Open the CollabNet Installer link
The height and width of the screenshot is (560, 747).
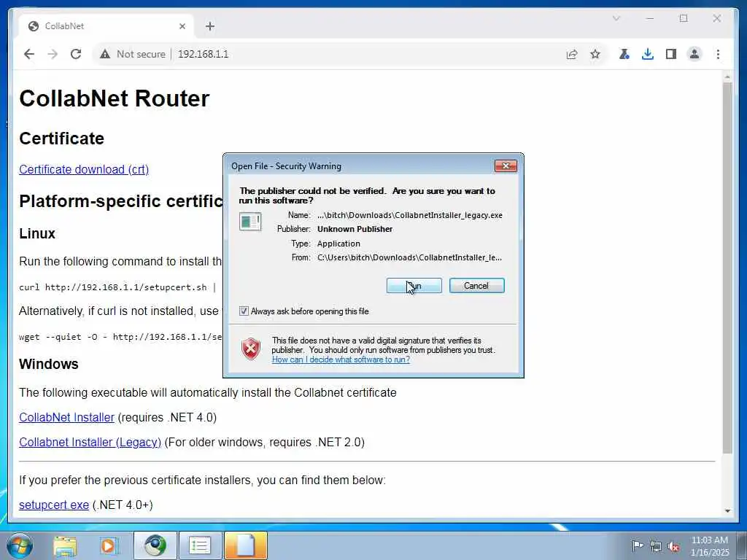tap(66, 417)
